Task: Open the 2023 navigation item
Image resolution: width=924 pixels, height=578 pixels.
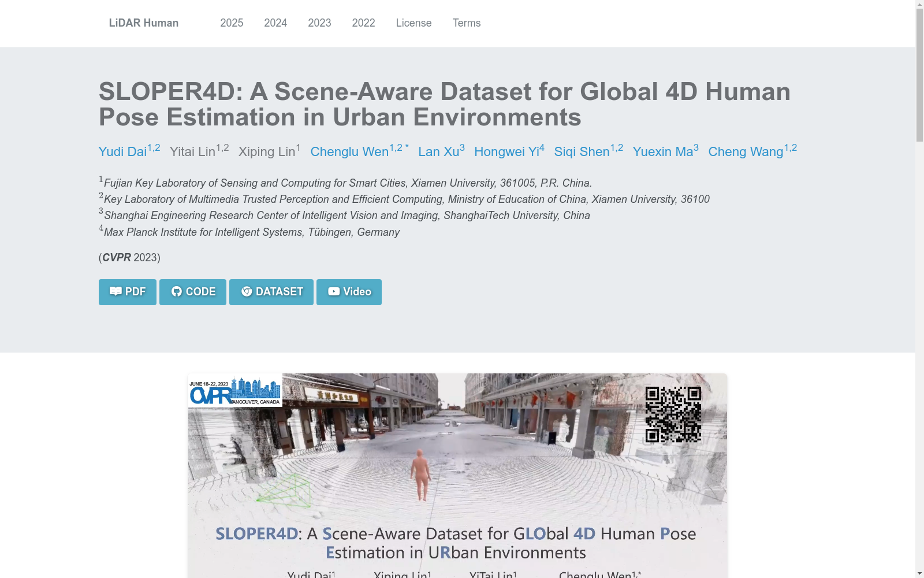Action: (319, 23)
